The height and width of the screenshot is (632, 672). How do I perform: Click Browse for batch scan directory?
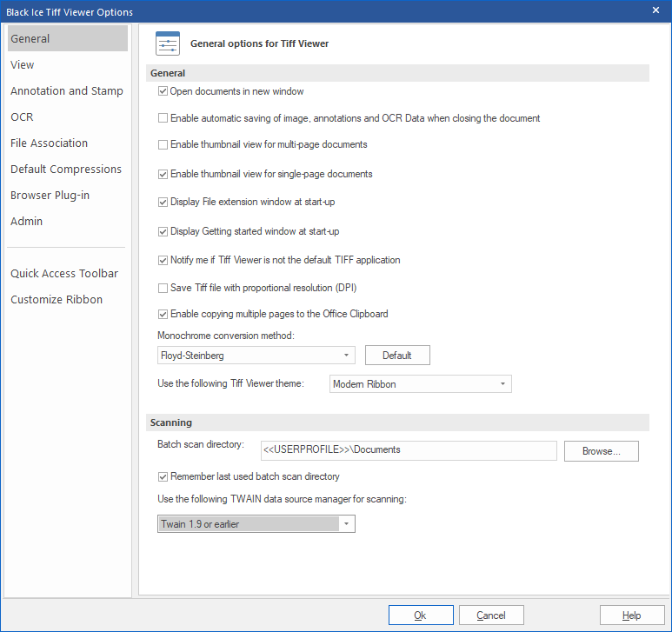pyautogui.click(x=602, y=451)
